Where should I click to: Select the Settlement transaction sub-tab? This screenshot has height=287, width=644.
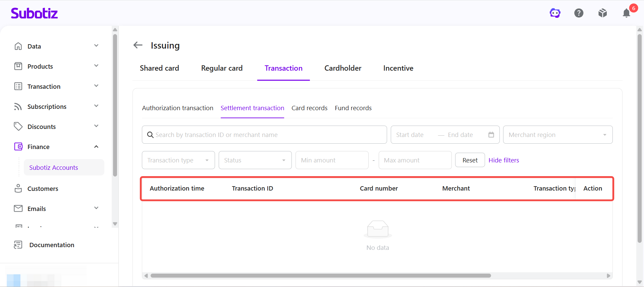tap(252, 108)
